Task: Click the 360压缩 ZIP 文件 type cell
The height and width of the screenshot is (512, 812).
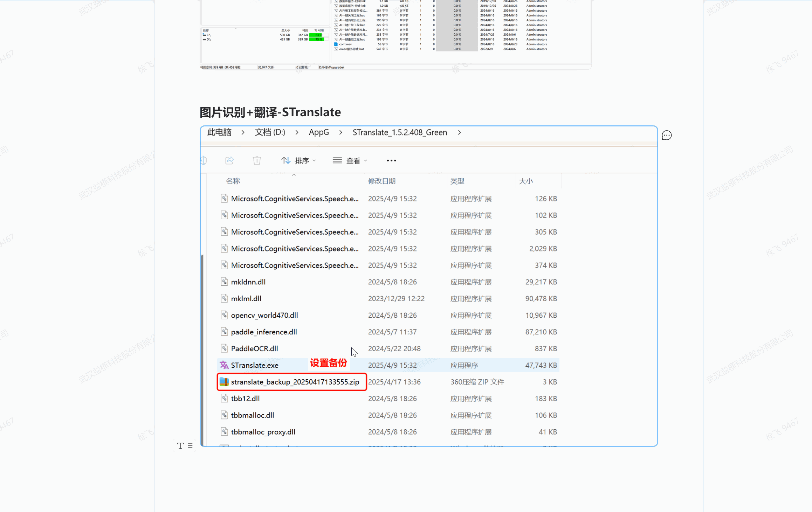Action: [x=477, y=382]
